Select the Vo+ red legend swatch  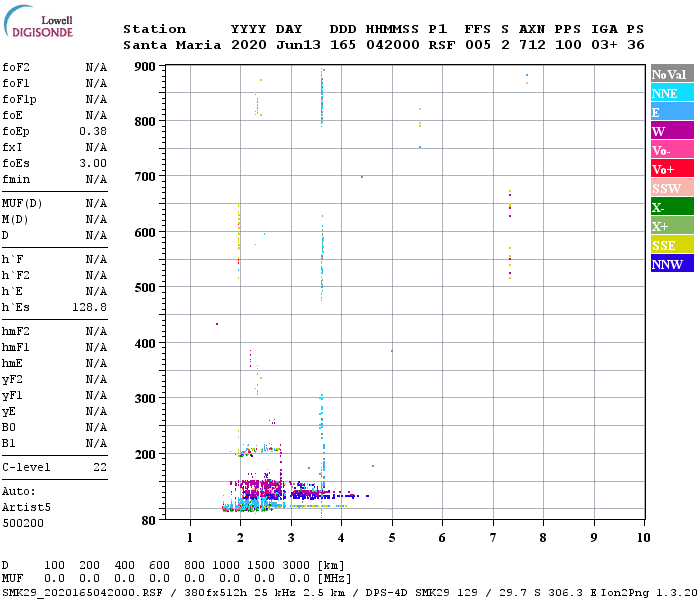(672, 168)
